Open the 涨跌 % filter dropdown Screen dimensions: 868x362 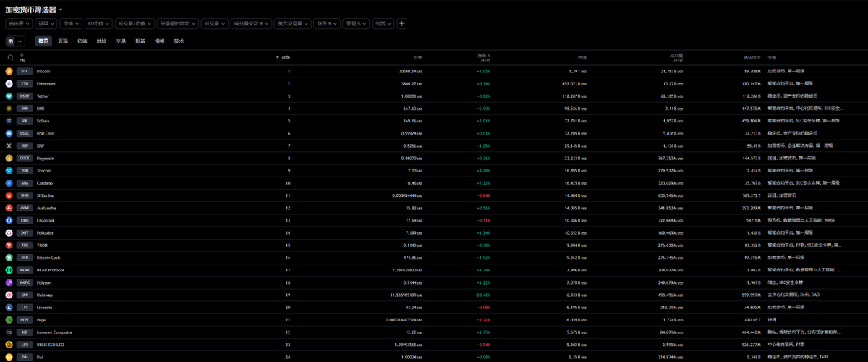[327, 24]
